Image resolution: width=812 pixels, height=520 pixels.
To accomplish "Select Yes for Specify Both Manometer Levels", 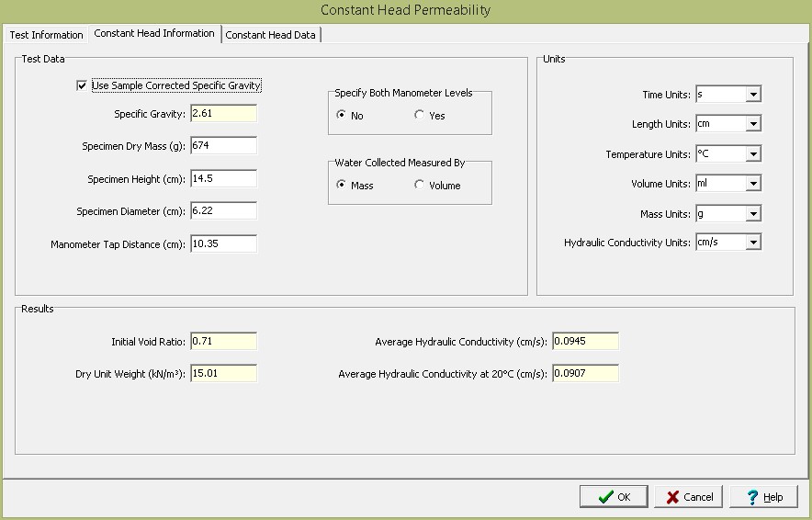I will (420, 116).
